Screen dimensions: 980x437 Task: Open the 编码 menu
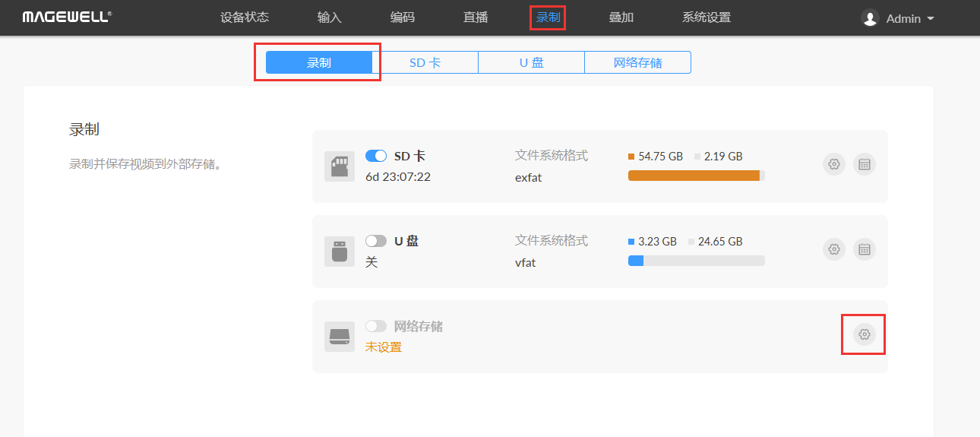coord(402,17)
